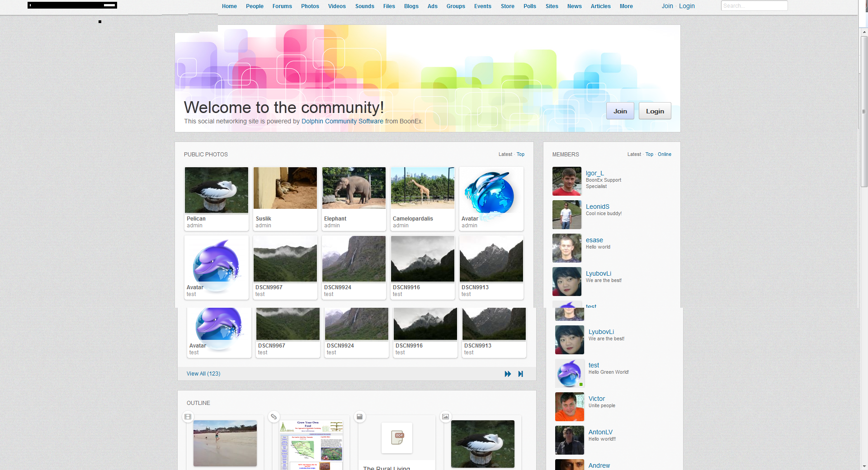Click the picture icon in Outline

[x=446, y=417]
